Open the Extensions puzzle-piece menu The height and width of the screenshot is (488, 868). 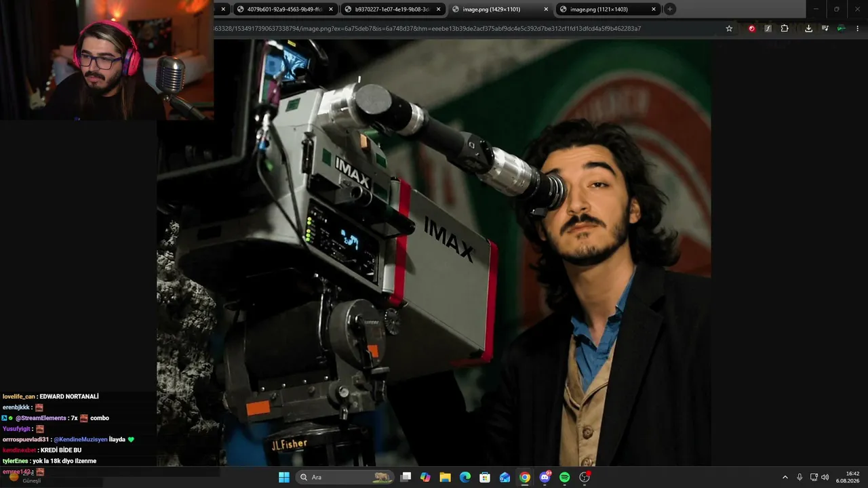785,28
